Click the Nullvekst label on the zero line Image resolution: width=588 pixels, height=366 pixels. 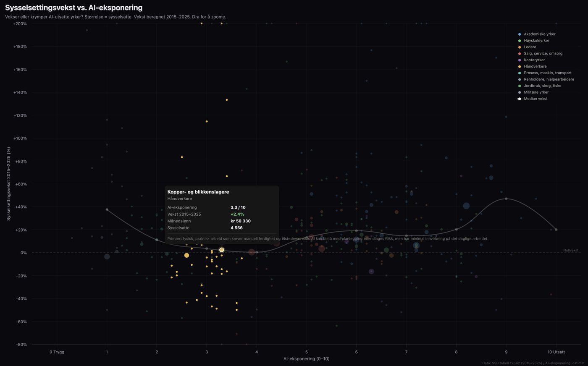(x=571, y=250)
